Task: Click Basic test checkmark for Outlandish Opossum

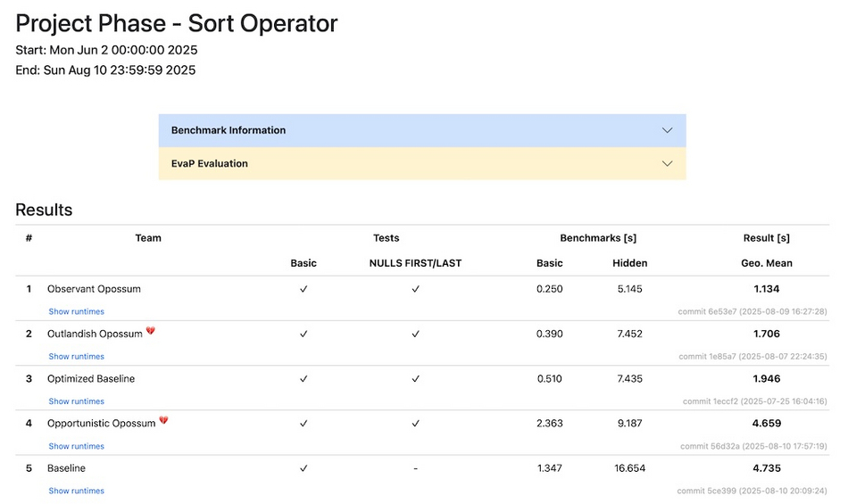Action: (303, 334)
